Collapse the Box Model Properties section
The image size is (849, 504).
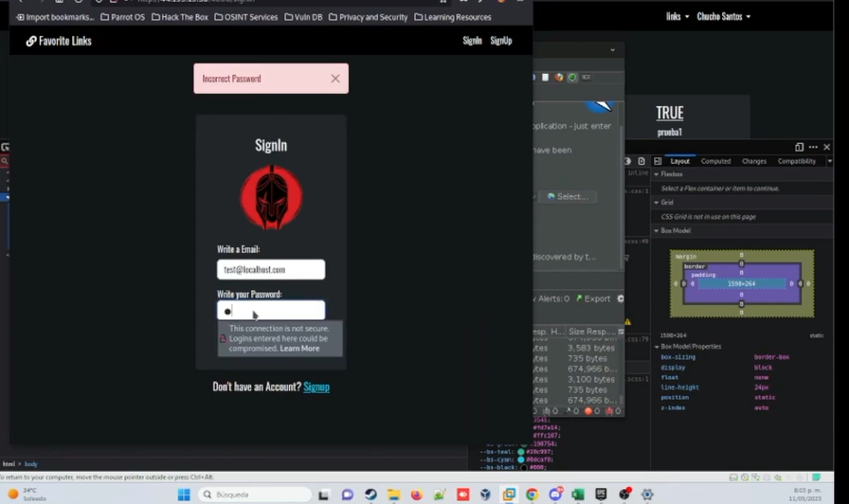[x=657, y=346]
